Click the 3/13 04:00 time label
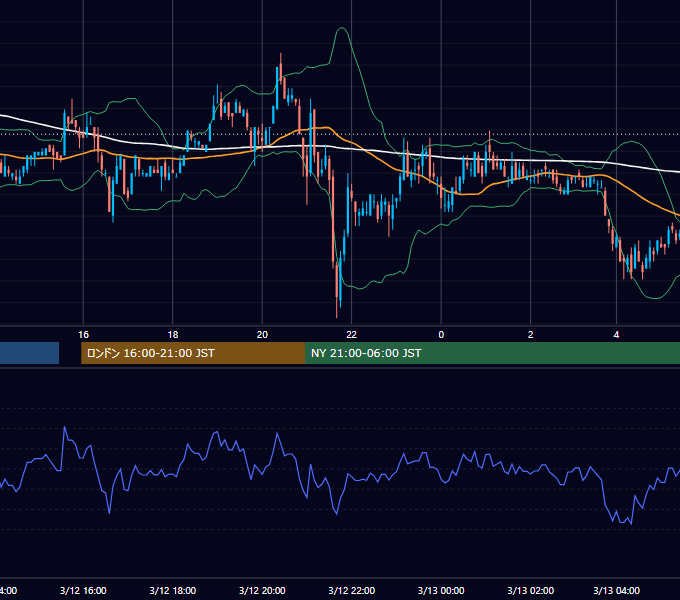This screenshot has width=680, height=600. coord(616,590)
